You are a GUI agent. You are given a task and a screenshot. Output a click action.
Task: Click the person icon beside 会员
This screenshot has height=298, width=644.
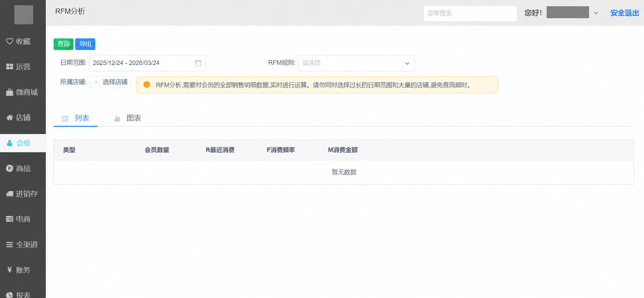tap(9, 143)
